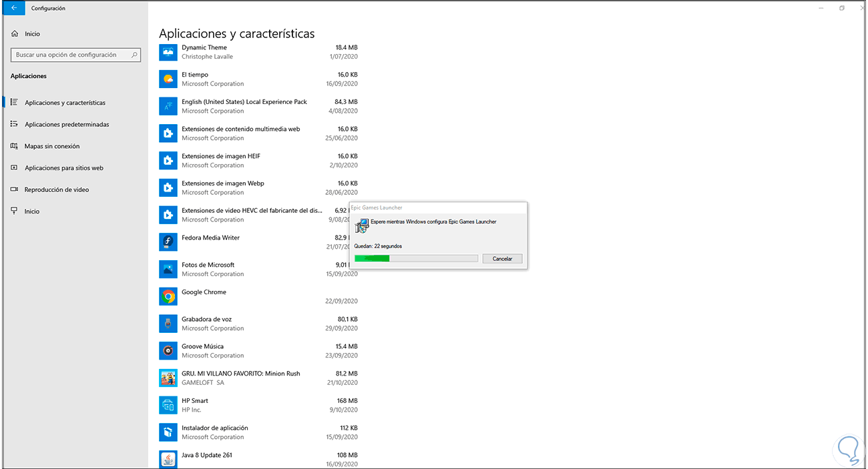The height and width of the screenshot is (469, 868).
Task: Open the Inicio home icon at sidebar top
Action: coord(15,33)
